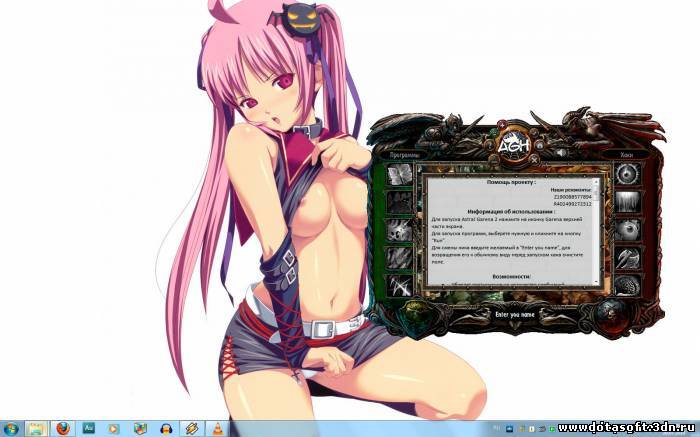Select the second dark icon in Программы column
700x437 pixels.
click(399, 202)
